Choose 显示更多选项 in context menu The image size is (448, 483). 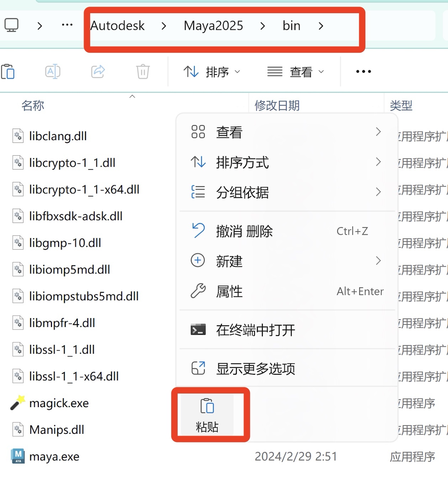click(287, 369)
